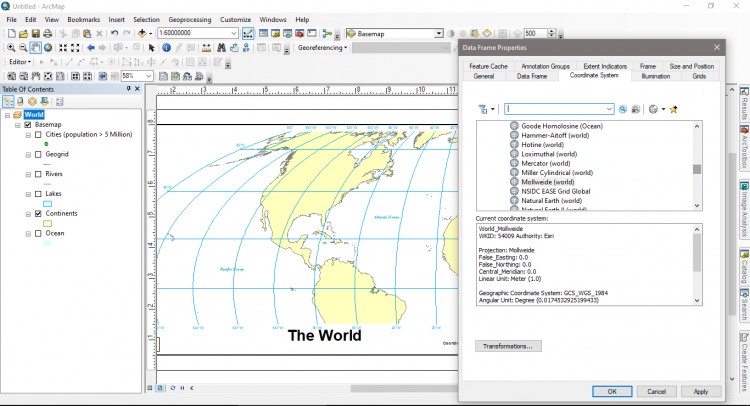Click Cancel in Data Frame Properties

pyautogui.click(x=656, y=392)
